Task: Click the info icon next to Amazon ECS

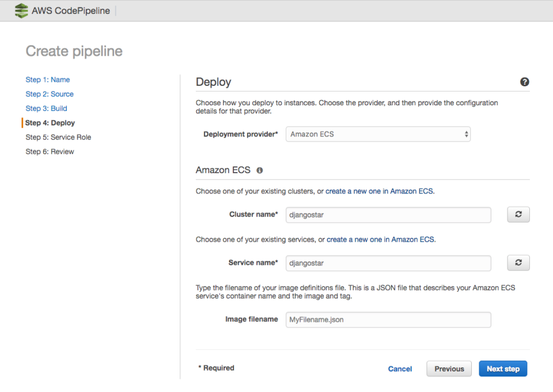Action: tap(259, 170)
